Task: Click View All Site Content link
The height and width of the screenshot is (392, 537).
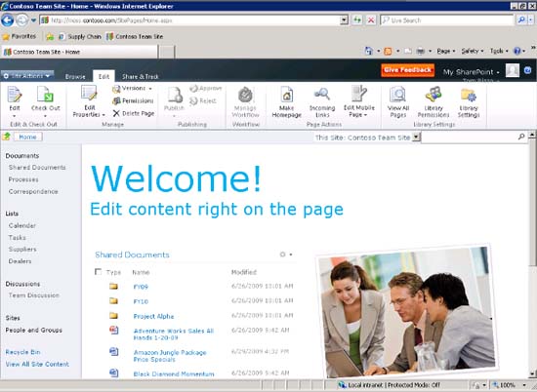Action: (37, 364)
